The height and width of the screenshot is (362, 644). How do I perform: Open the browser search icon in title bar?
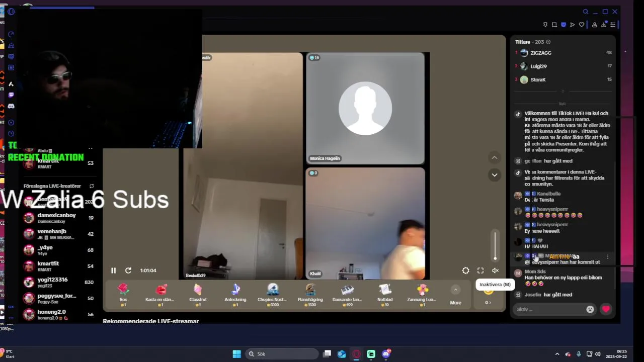(x=585, y=12)
